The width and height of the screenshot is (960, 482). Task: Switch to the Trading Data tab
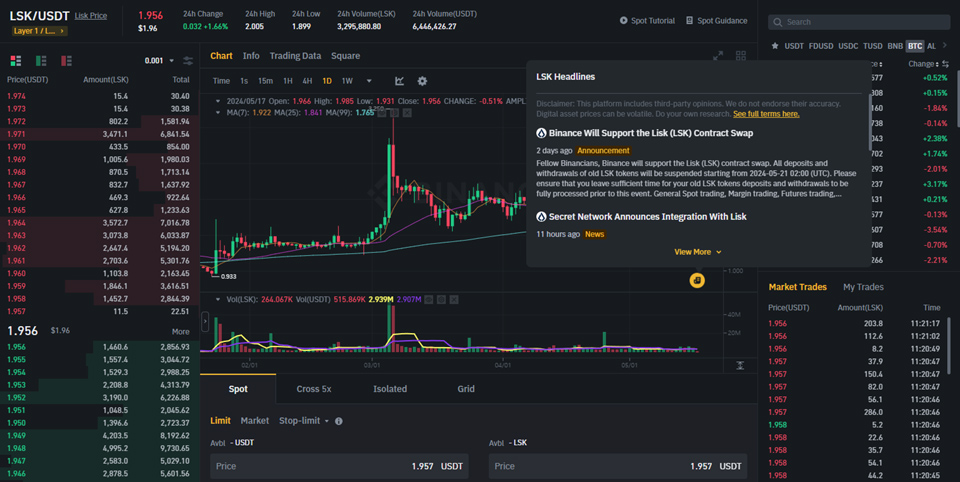click(x=295, y=56)
